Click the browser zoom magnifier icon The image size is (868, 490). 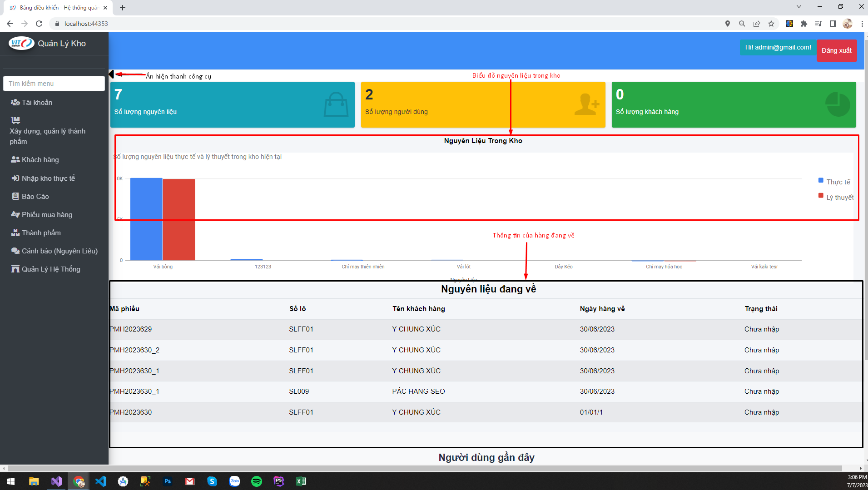[742, 24]
